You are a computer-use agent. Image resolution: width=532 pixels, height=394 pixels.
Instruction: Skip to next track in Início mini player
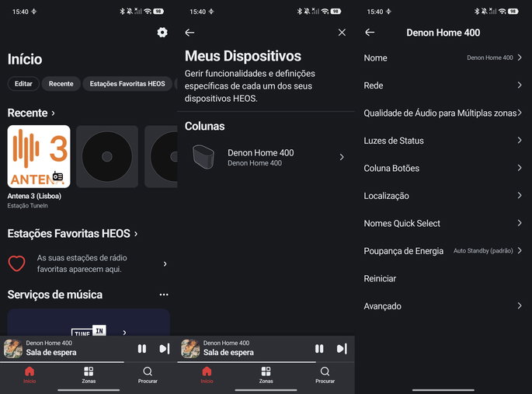click(x=165, y=348)
